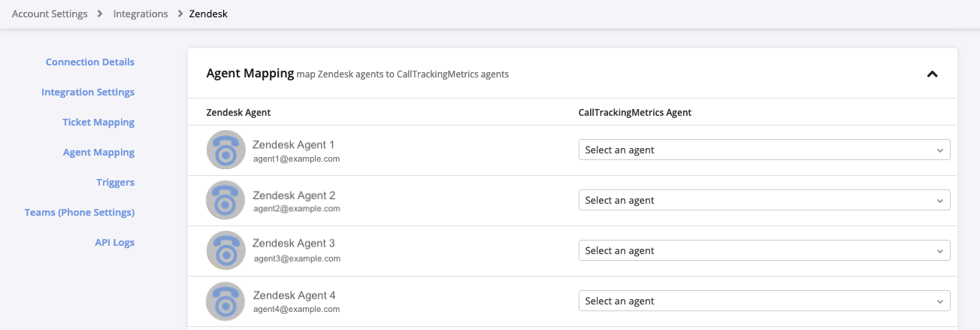The height and width of the screenshot is (330, 980).
Task: View API Logs from sidebar
Action: click(114, 242)
